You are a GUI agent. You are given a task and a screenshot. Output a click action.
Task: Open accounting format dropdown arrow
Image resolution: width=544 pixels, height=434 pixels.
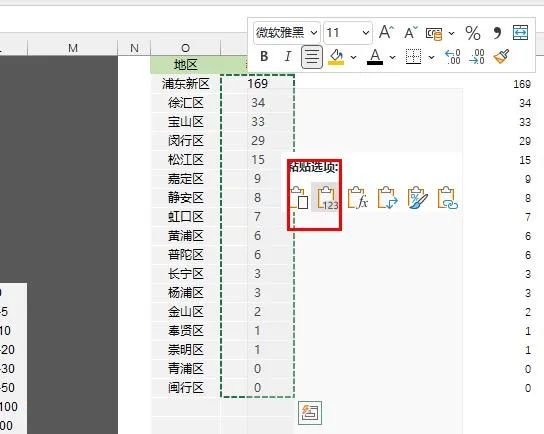point(451,34)
